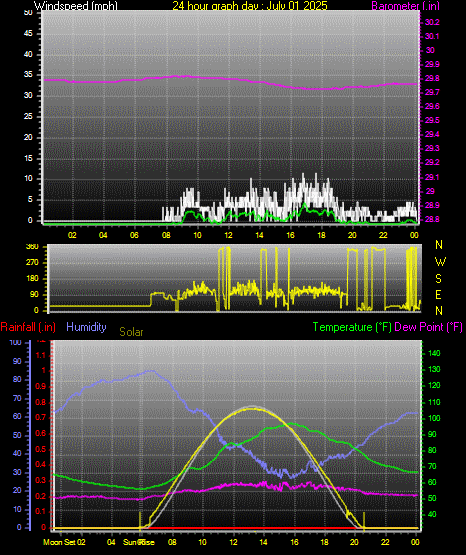Click the Temperature (°F) legend label
The width and height of the screenshot is (466, 555).
tap(352, 327)
